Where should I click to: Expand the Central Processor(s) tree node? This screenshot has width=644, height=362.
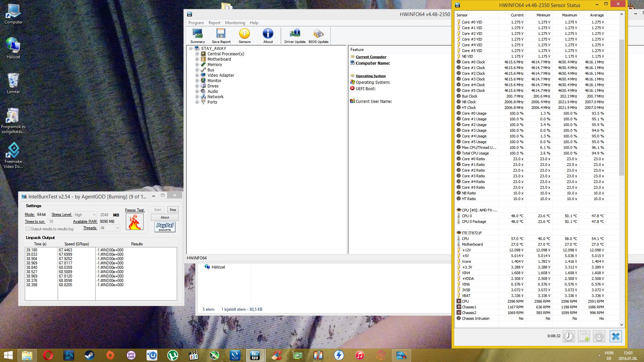tap(197, 54)
